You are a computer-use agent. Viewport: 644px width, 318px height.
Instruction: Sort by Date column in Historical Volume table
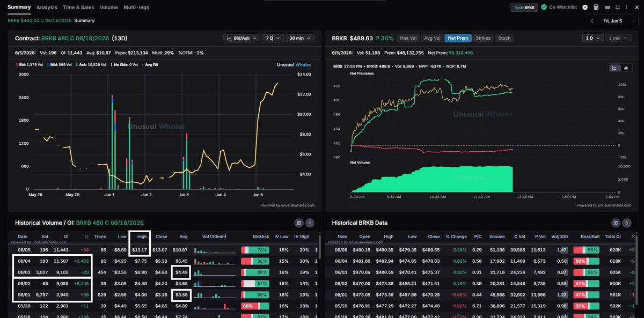(x=23, y=236)
